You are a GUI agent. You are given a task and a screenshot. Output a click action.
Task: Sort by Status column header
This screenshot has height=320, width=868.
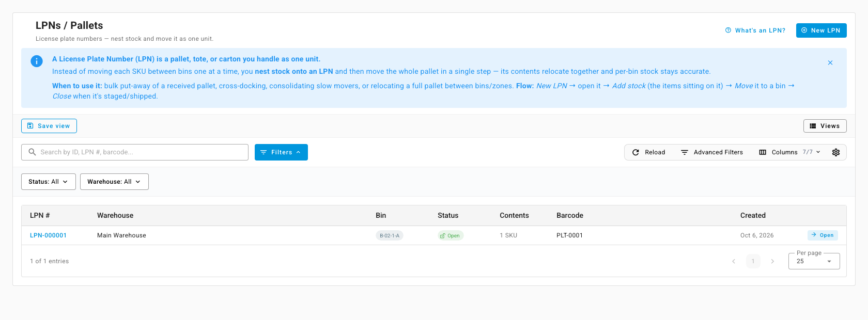click(x=448, y=216)
